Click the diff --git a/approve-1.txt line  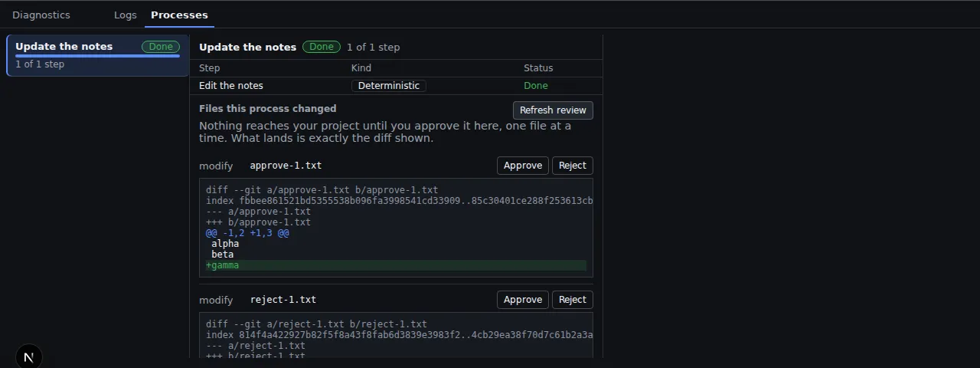[322, 190]
